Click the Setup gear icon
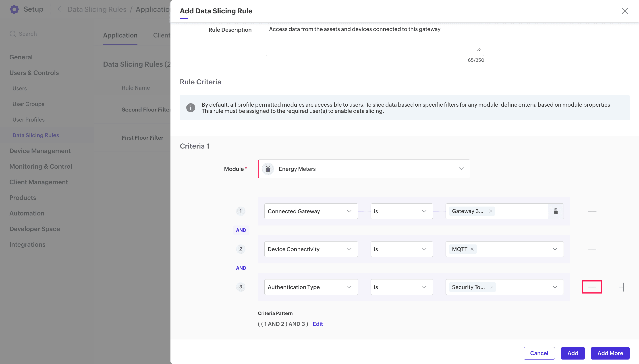 point(14,9)
